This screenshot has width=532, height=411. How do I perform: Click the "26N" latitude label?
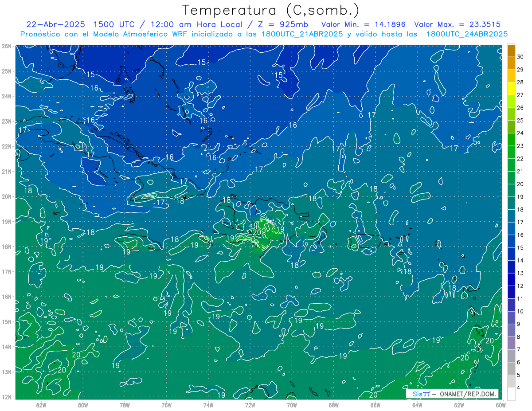6,46
